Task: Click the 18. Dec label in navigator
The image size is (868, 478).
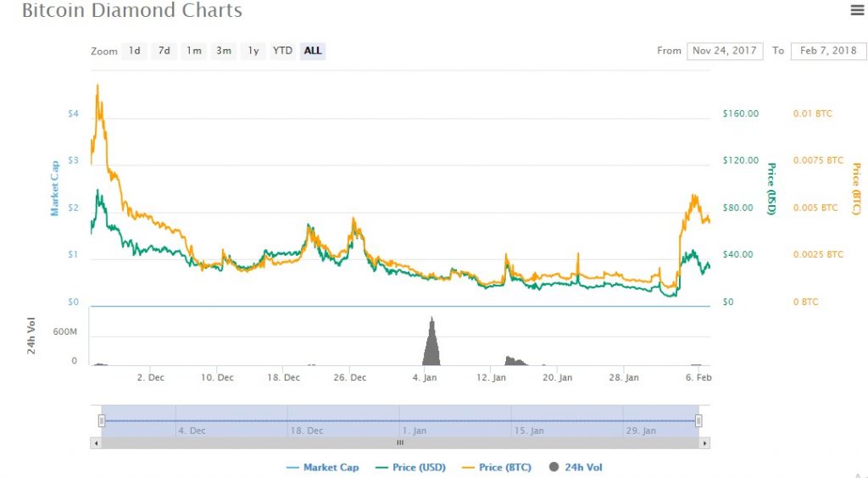Action: click(x=307, y=431)
